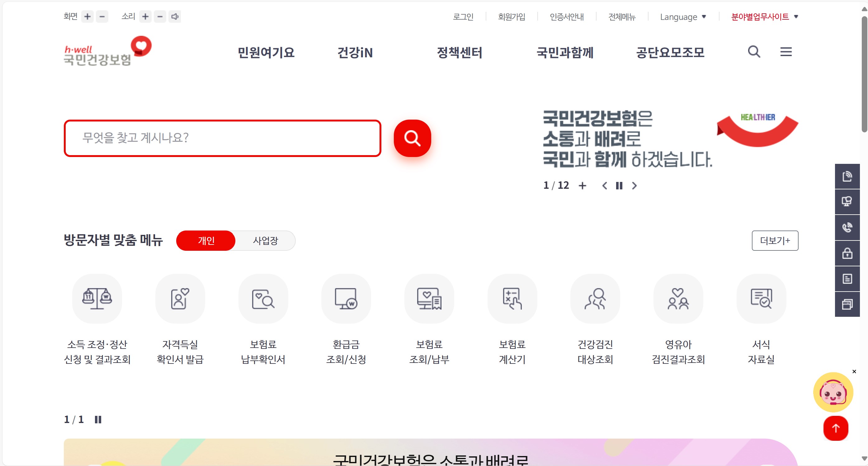868x466 pixels.
Task: Select the 사업장 toggle
Action: (x=266, y=240)
